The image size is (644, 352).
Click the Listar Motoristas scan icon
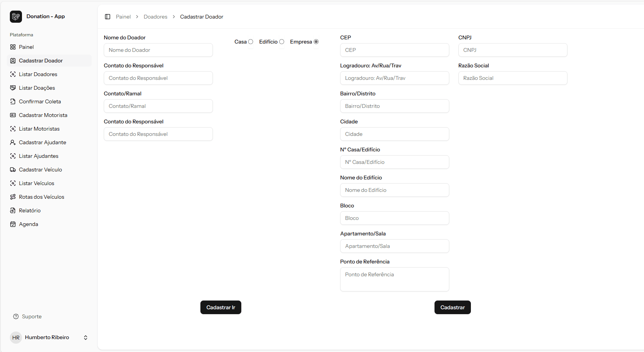[13, 129]
